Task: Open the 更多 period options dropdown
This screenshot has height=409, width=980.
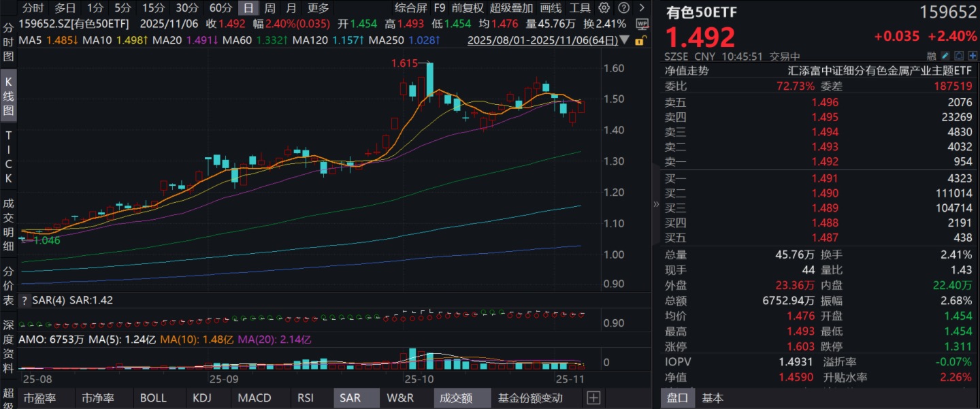Action: pyautogui.click(x=318, y=8)
